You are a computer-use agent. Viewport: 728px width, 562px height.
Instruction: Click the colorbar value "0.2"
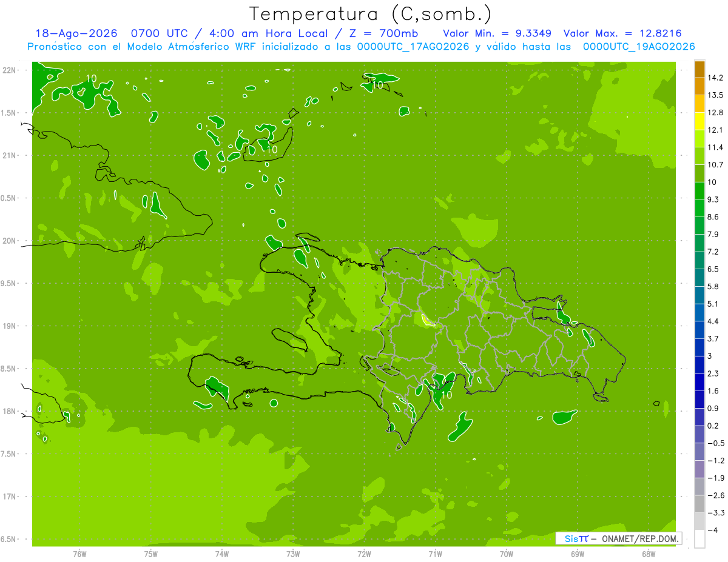click(x=713, y=426)
